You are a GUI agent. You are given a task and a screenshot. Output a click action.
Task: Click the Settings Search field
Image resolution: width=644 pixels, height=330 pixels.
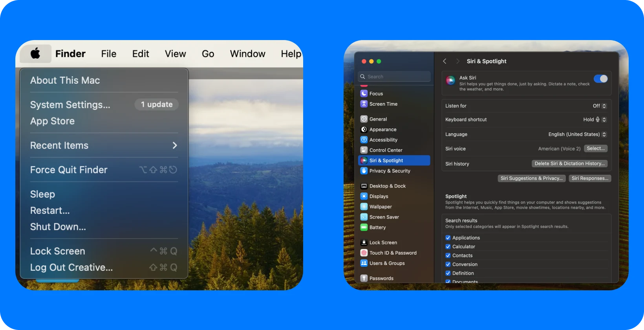tap(394, 77)
